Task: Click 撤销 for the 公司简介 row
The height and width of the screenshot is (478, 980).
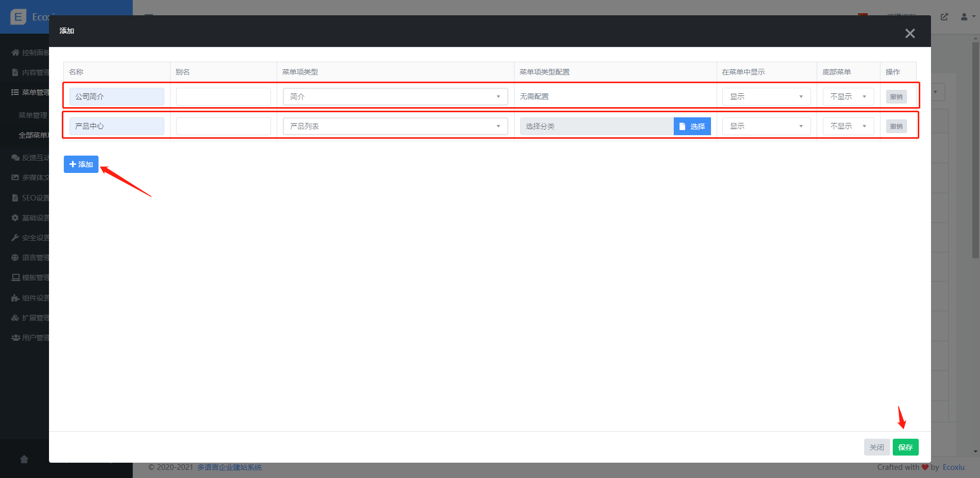Action: click(896, 96)
